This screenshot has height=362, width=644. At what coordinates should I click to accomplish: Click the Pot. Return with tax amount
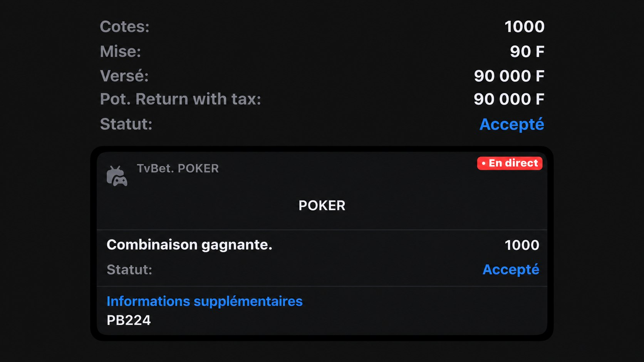click(x=509, y=99)
